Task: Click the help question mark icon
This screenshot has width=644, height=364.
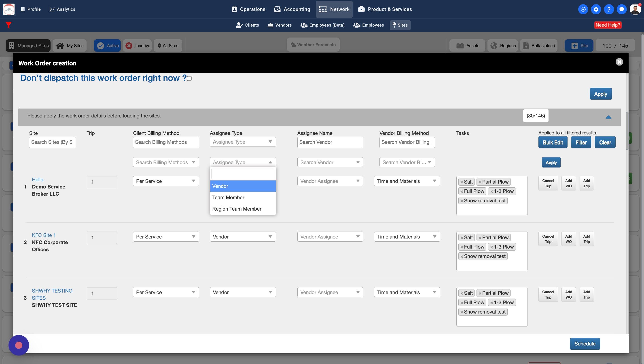Action: [x=609, y=9]
